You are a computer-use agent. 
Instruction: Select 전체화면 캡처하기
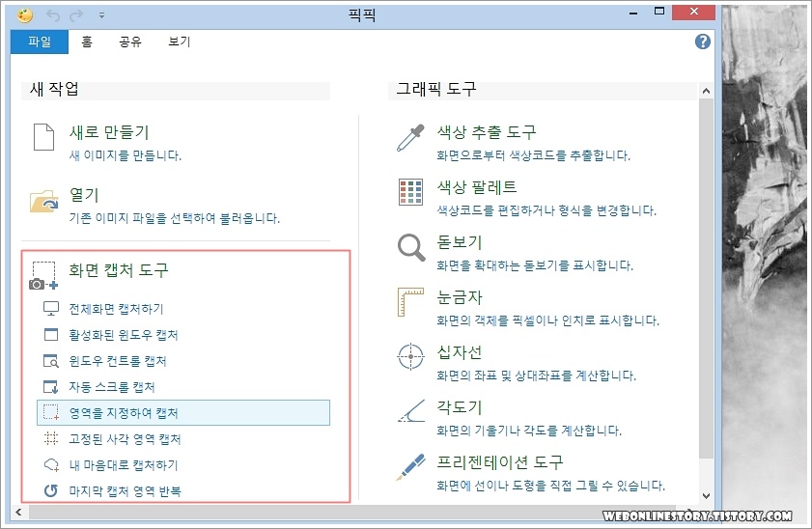[x=116, y=309]
